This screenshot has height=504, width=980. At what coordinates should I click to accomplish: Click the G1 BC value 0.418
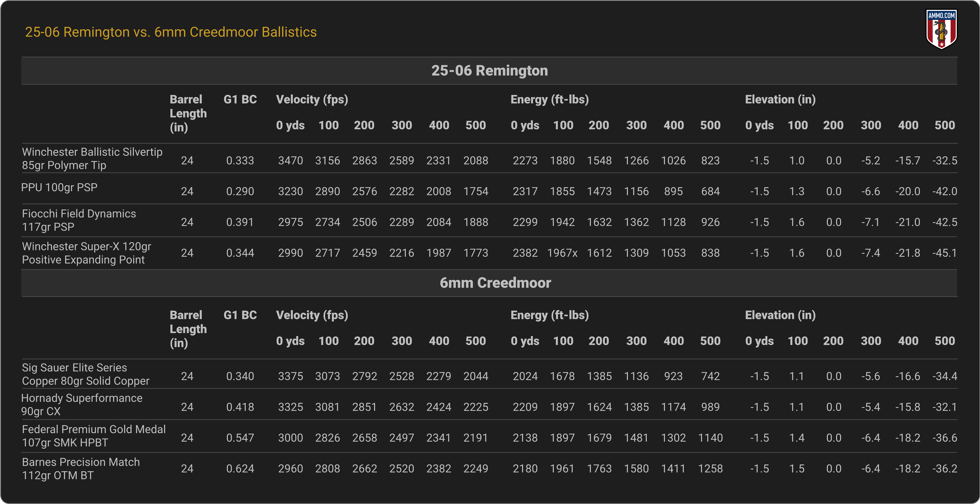(x=240, y=407)
